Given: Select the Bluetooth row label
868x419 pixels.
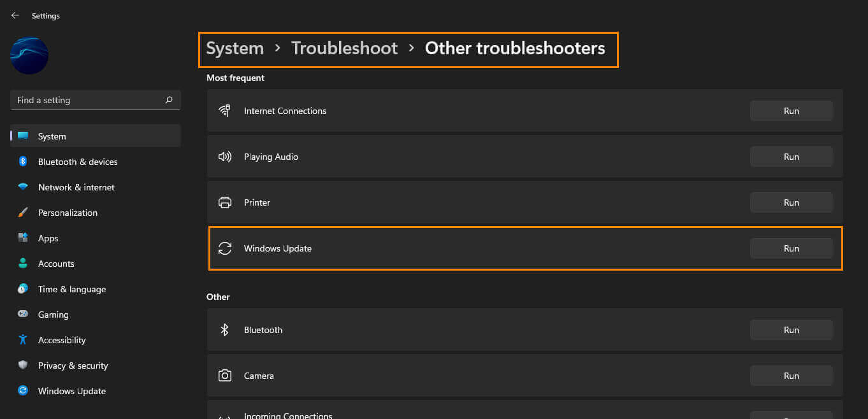Looking at the screenshot, I should coord(263,330).
